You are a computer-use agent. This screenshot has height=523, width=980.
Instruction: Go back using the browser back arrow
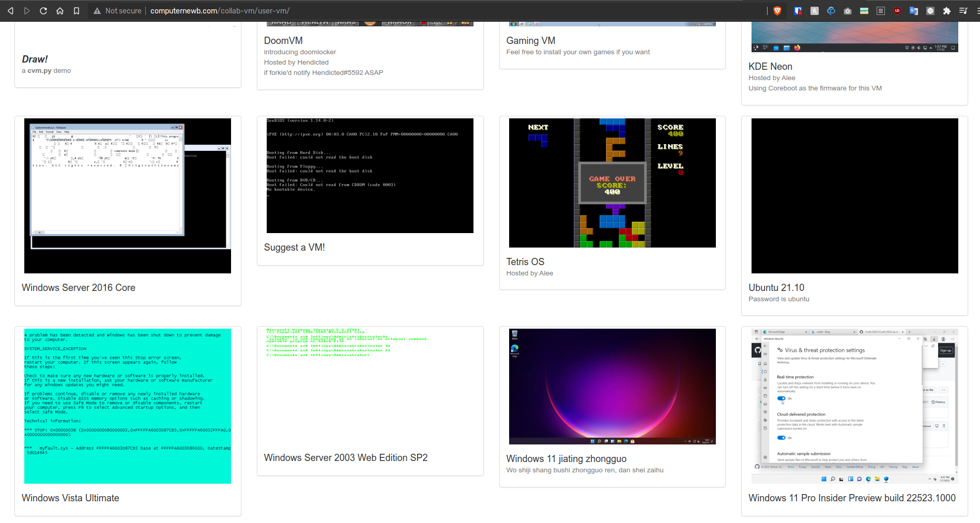[10, 11]
